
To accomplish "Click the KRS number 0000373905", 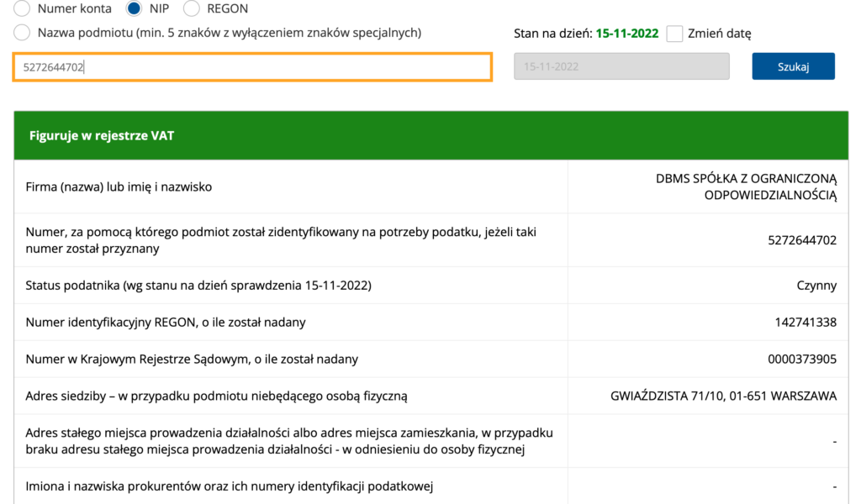I will tap(801, 360).
